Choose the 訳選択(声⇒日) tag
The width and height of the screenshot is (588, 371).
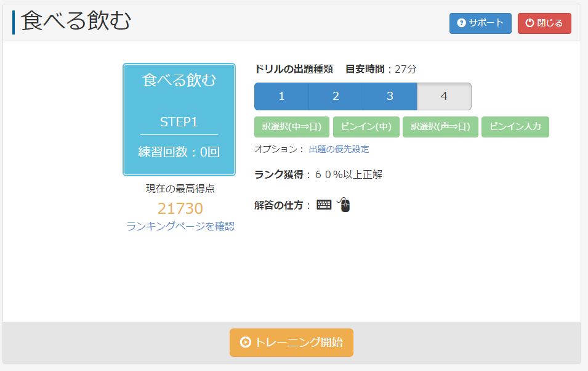(440, 127)
